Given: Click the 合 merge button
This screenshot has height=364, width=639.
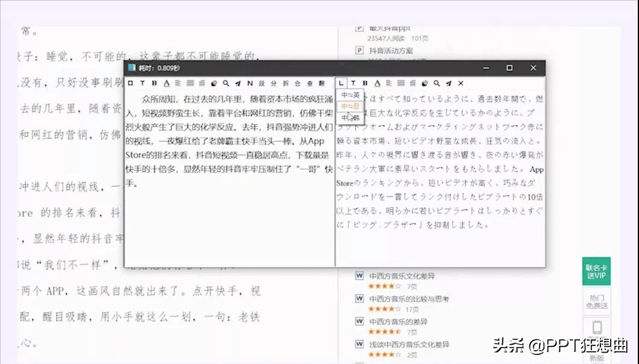Looking at the screenshot, I should 297,83.
